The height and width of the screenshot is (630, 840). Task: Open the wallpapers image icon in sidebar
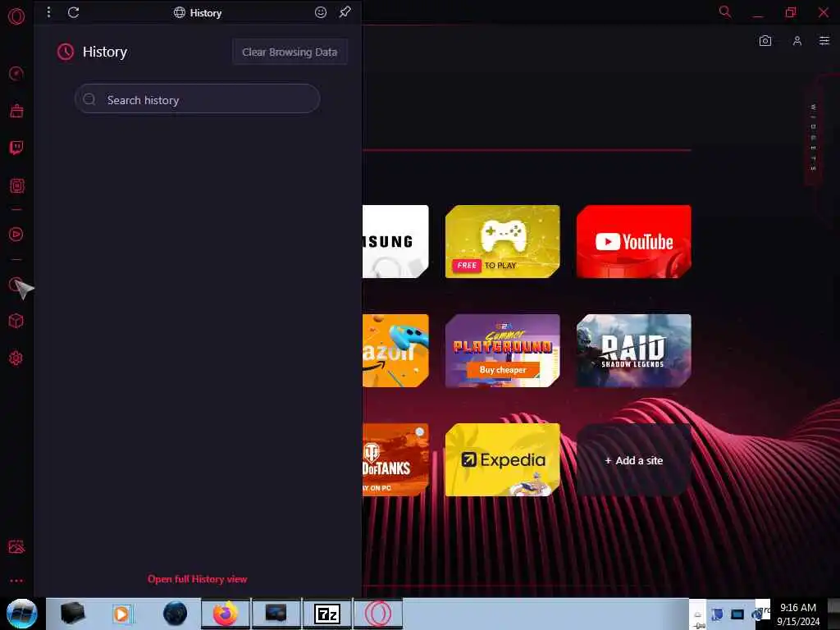pyautogui.click(x=16, y=546)
